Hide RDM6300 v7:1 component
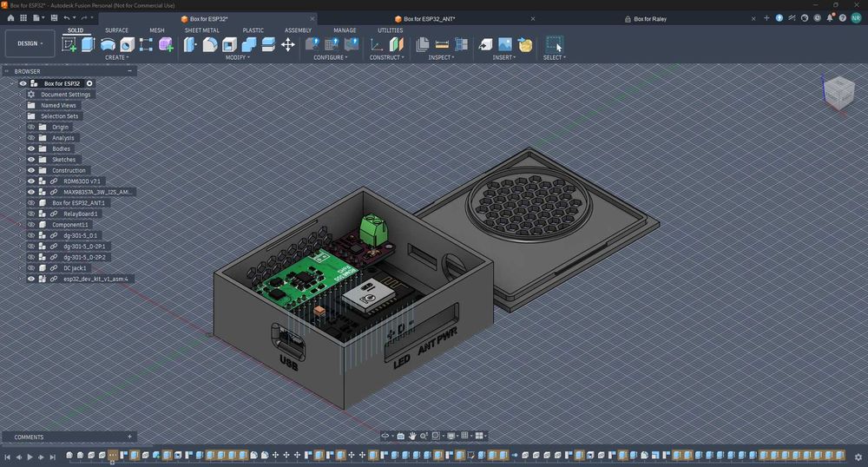Viewport: 868px width, 467px height. click(31, 181)
